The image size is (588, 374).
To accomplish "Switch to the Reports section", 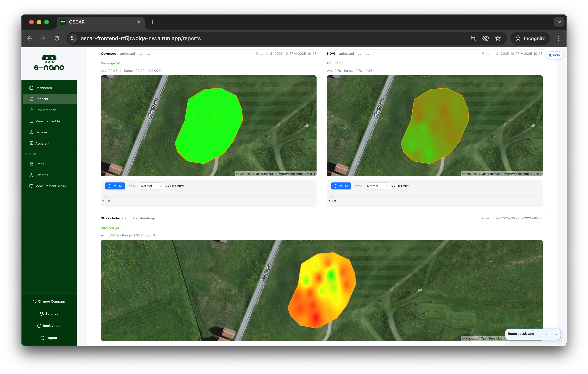I will click(x=41, y=99).
